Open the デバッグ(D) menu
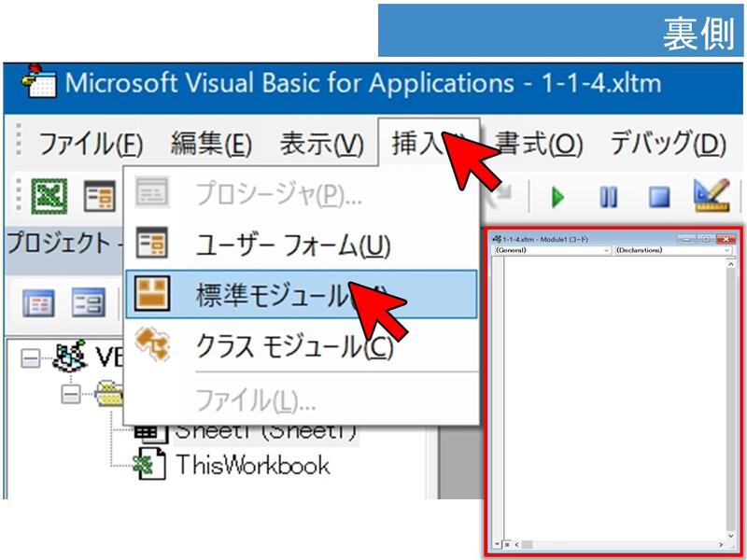747x560 pixels. (x=668, y=144)
